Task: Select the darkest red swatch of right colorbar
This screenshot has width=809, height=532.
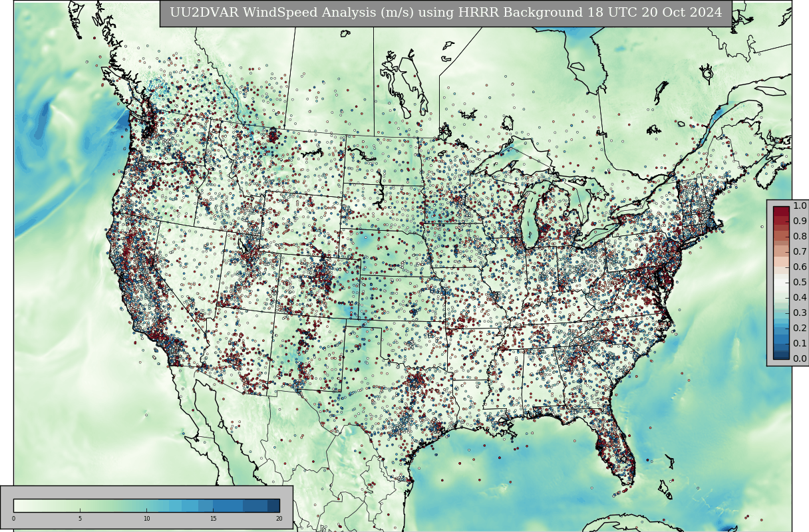Action: click(x=781, y=210)
